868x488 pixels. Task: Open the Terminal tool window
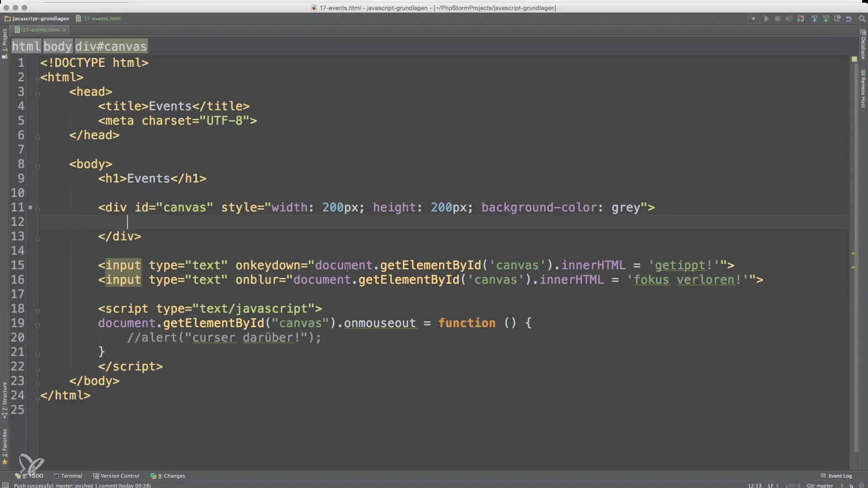tap(68, 476)
